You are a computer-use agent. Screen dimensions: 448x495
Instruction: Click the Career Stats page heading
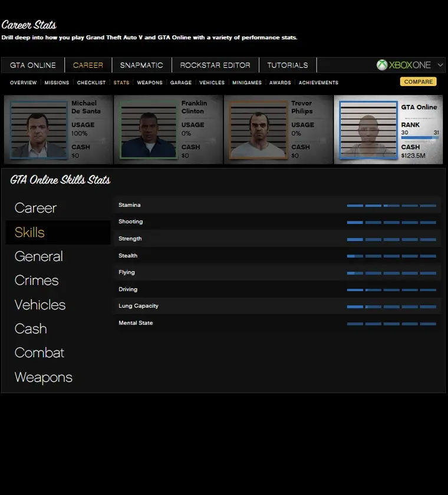(29, 25)
